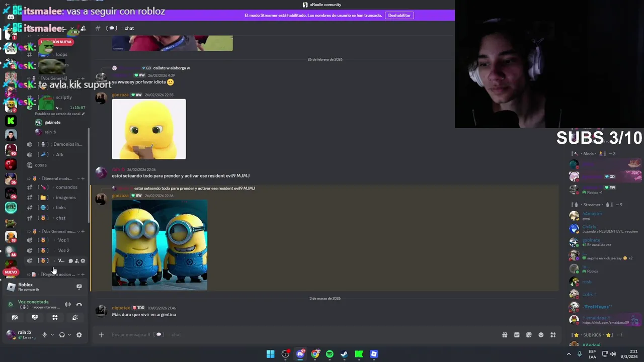Screen dimensions: 644x362
Task: Toggle noise suppression waveform icon
Action: point(68,304)
